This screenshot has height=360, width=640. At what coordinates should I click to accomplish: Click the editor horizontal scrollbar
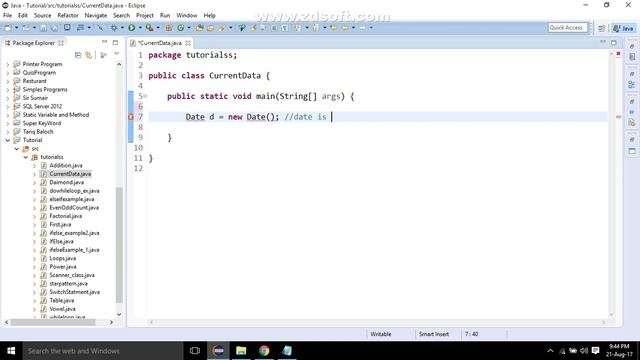click(378, 322)
